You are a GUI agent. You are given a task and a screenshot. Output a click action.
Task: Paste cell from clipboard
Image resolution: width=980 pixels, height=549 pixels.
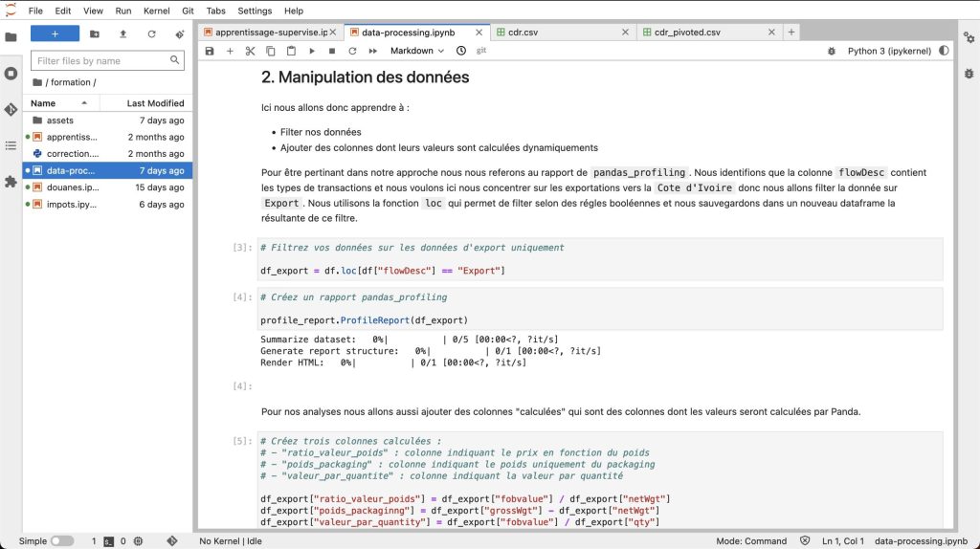291,51
